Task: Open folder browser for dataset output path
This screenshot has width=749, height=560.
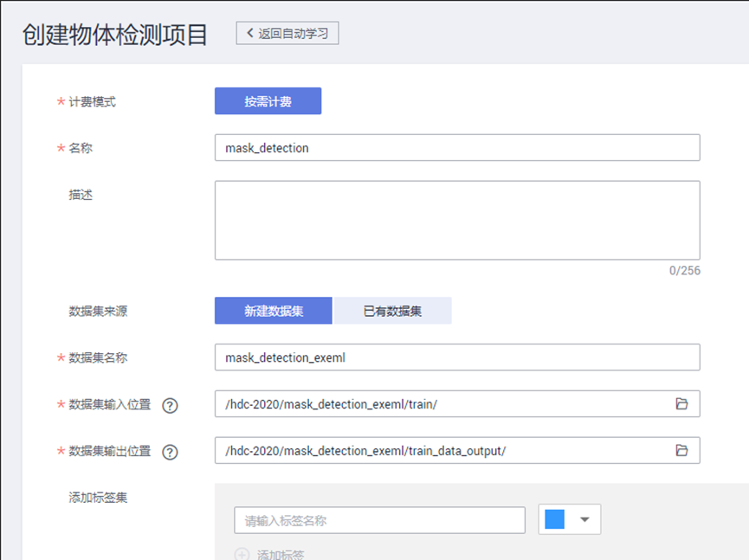Action: [681, 450]
